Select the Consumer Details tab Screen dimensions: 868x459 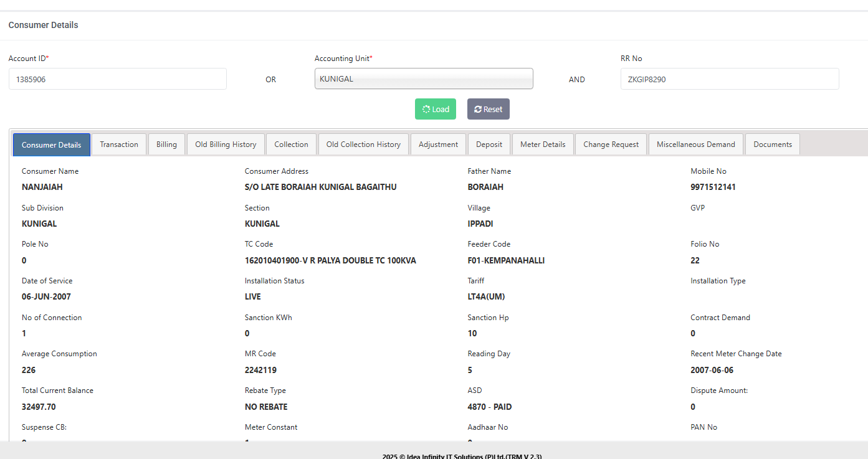pyautogui.click(x=52, y=145)
